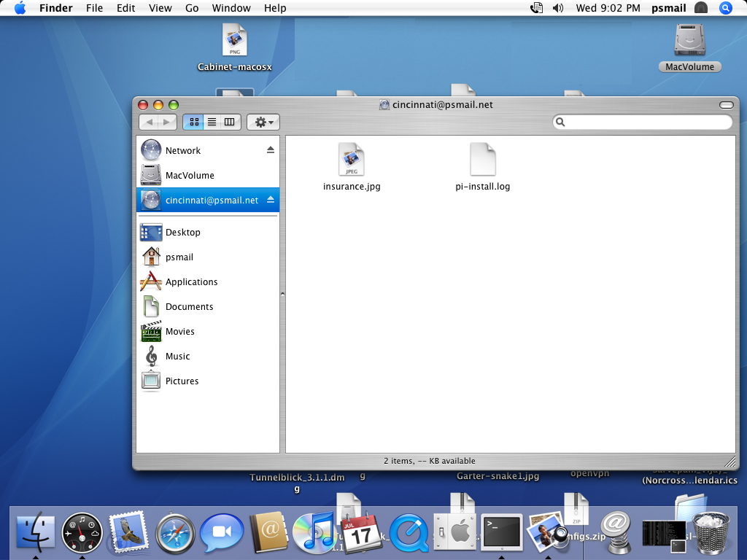747x560 pixels.
Task: Open Music from the sidebar
Action: [208, 356]
